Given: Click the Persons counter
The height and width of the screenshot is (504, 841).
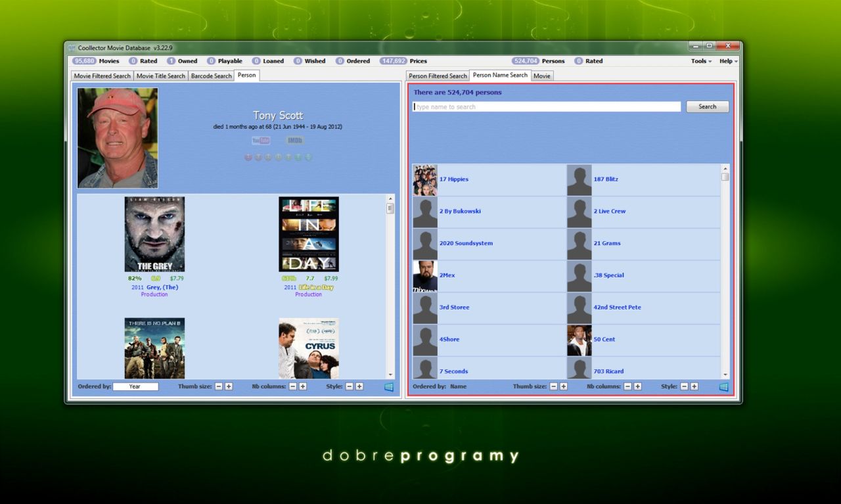Looking at the screenshot, I should (539, 61).
